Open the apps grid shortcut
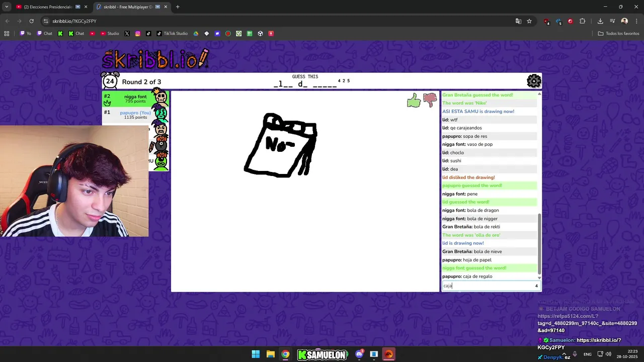The image size is (644, 362). tap(7, 34)
